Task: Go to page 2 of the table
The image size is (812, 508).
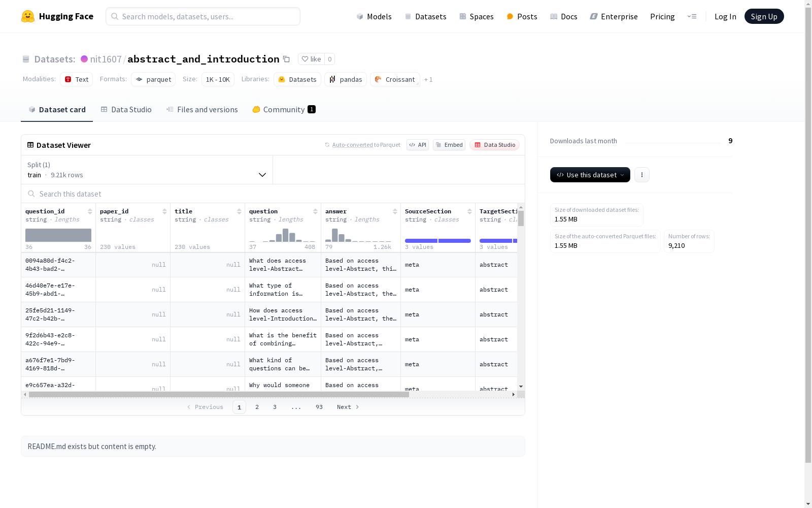Action: [x=257, y=407]
